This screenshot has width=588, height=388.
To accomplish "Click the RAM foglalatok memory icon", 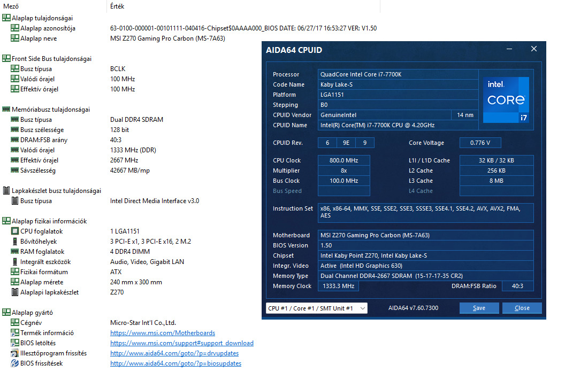I will [14, 251].
